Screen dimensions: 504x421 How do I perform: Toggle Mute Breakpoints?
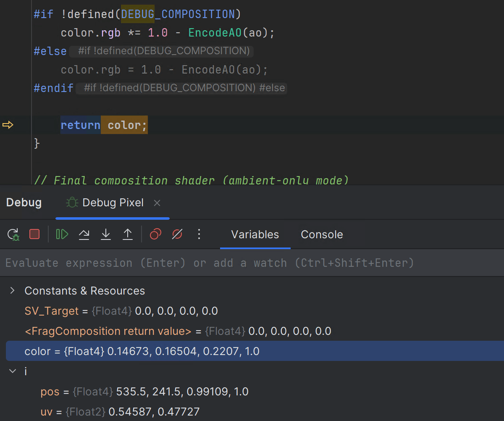(177, 234)
